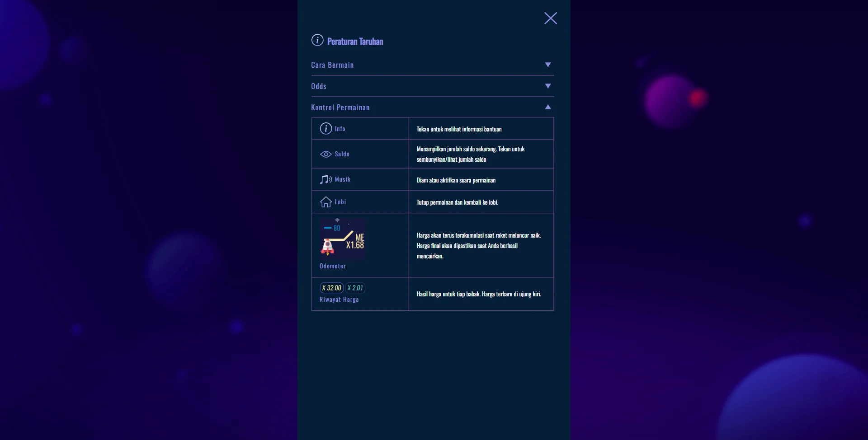Viewport: 868px width, 440px height.
Task: Select the Odds section heading
Action: [319, 86]
